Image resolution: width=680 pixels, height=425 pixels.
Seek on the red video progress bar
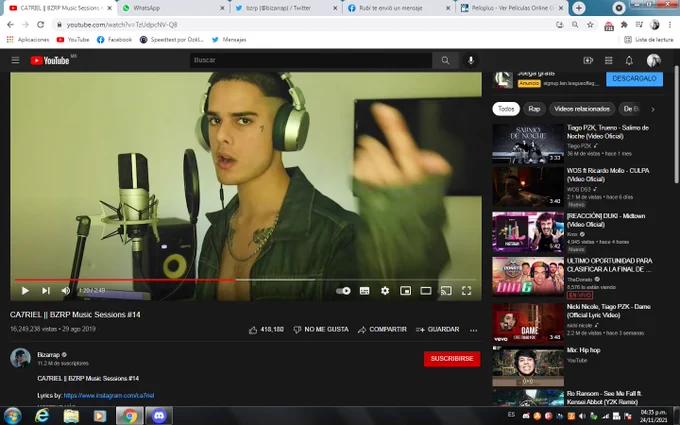tap(125, 280)
